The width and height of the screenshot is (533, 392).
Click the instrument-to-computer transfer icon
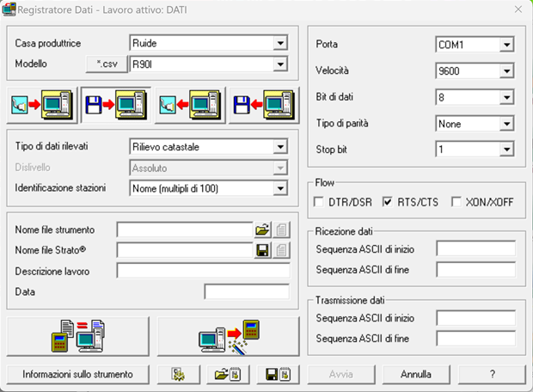[41, 106]
